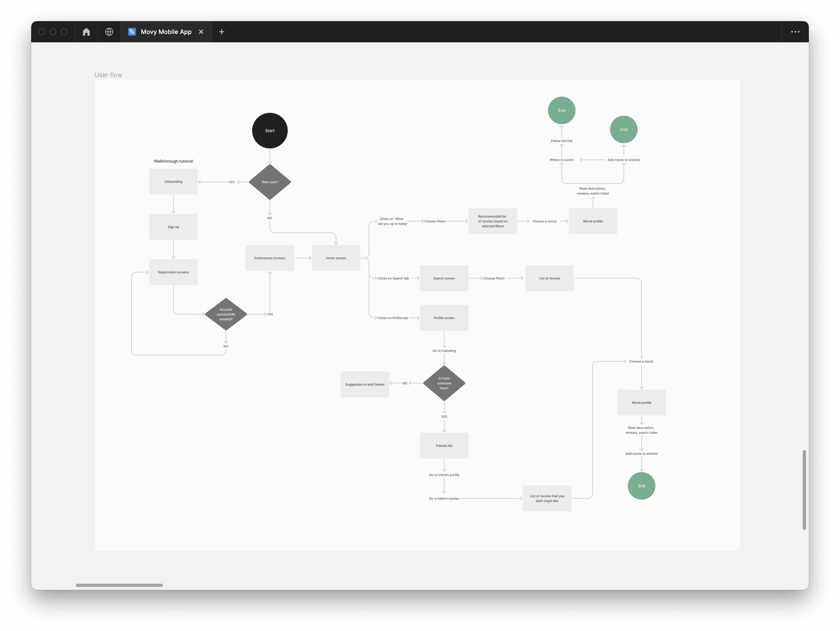Click the Friends list box
This screenshot has height=631, width=840.
click(444, 446)
